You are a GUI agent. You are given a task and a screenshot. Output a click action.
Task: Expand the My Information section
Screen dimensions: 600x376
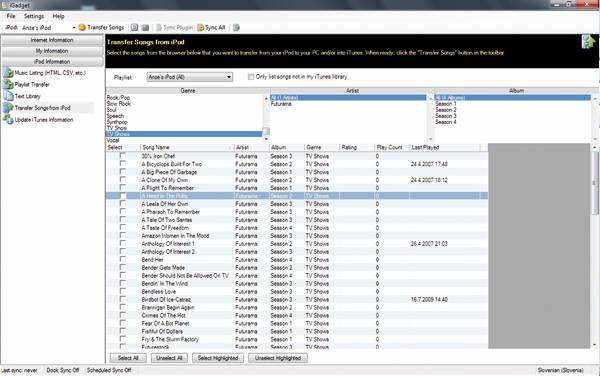52,51
